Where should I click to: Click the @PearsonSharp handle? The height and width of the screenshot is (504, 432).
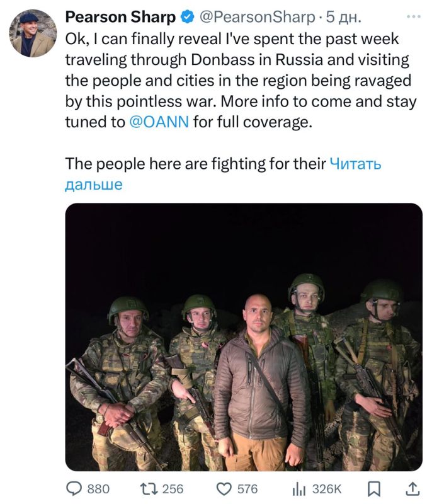258,17
